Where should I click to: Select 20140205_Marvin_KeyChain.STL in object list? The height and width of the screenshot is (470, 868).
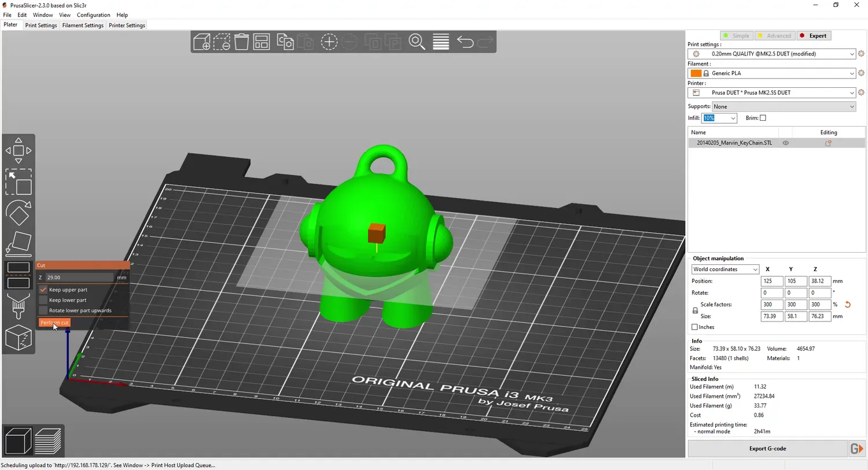pos(734,143)
